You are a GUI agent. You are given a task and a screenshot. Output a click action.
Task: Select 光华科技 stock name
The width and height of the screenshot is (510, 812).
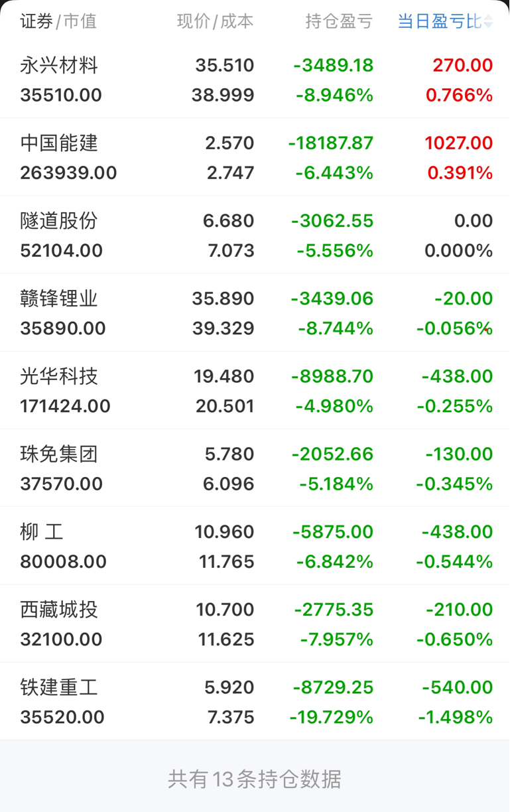(59, 376)
